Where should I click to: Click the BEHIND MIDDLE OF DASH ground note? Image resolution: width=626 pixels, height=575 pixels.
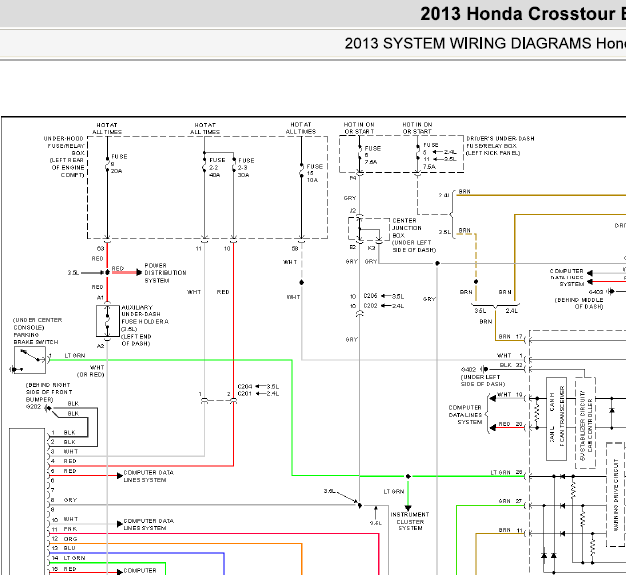click(x=579, y=303)
